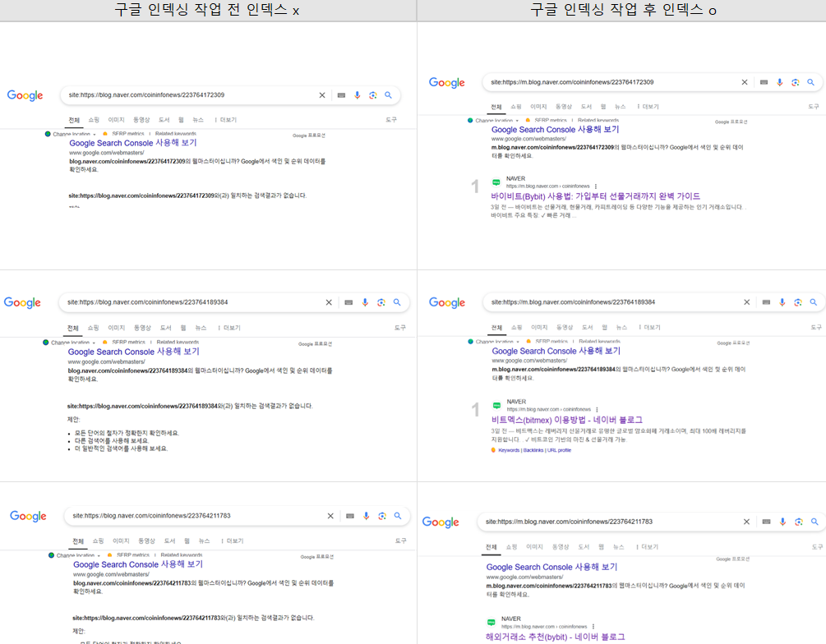Clear the m.blog.naver.com 223764172309 search box
This screenshot has height=644, width=826.
[745, 82]
